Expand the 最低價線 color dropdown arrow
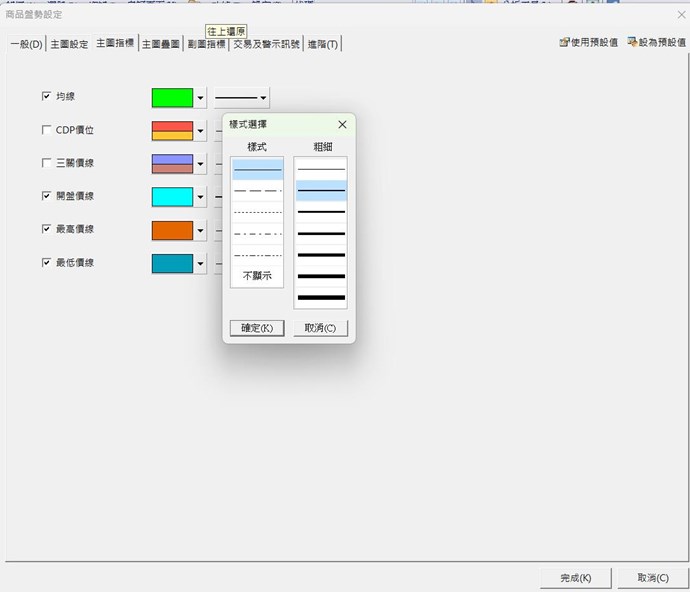 pos(200,264)
